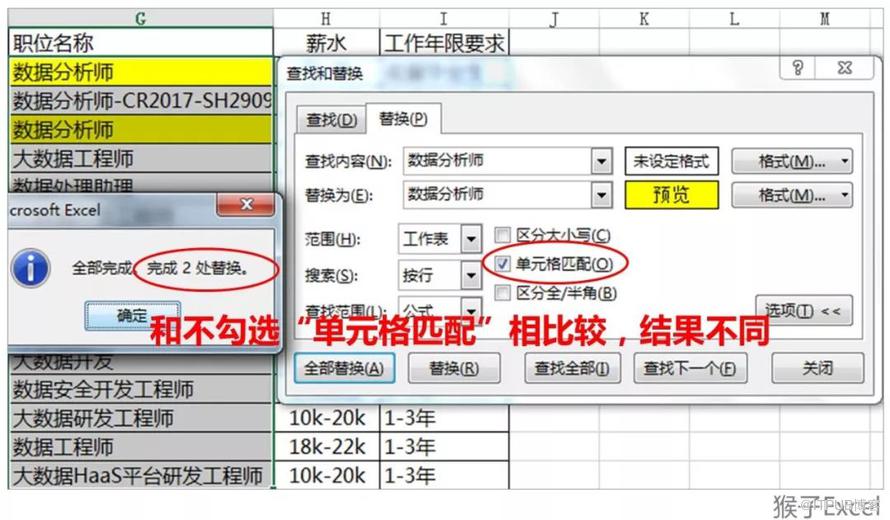Click the first yellow 数据分析师 cell
This screenshot has height=520, width=890.
pos(141,72)
